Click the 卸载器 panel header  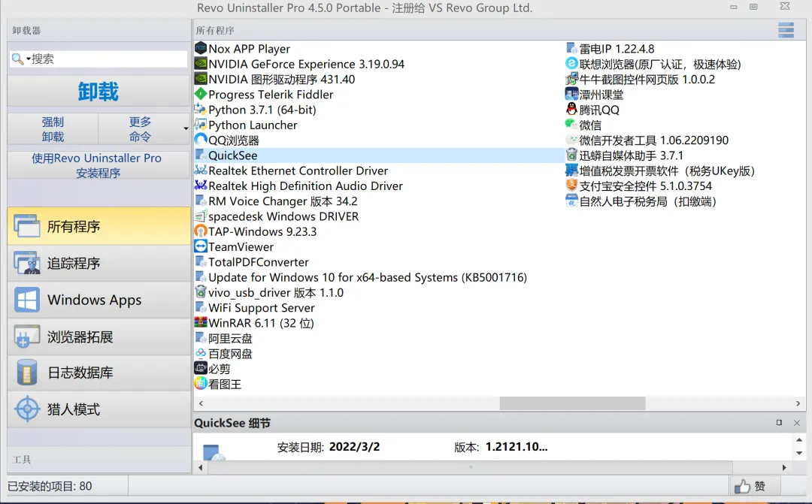pos(99,30)
